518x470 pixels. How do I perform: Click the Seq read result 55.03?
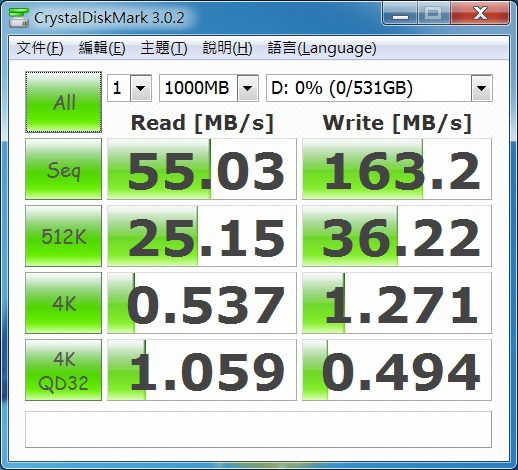tap(202, 169)
